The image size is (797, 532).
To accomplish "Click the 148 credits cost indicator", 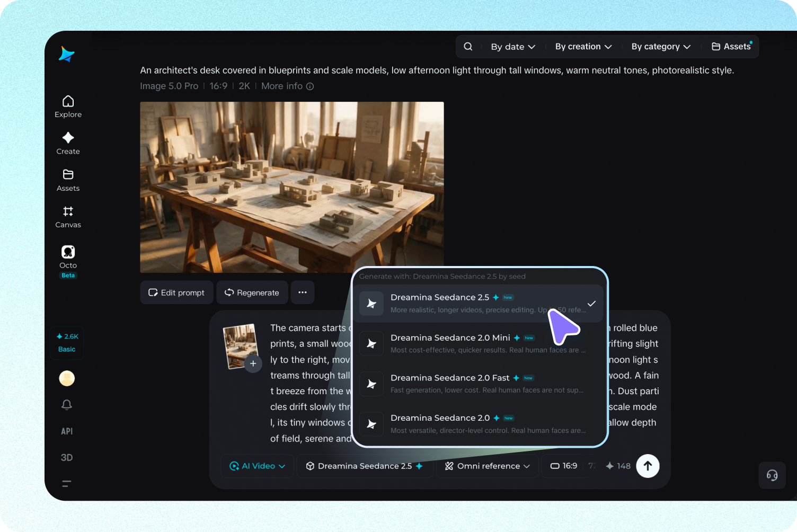I will pyautogui.click(x=618, y=466).
